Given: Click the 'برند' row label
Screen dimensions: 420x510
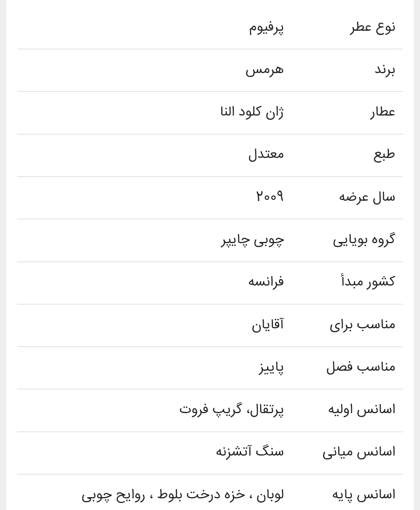Looking at the screenshot, I should click(x=385, y=70).
